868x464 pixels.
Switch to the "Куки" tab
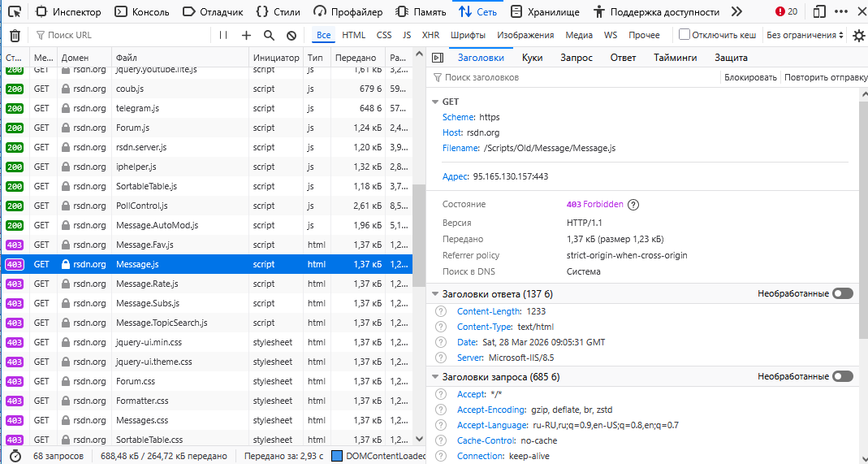point(533,58)
